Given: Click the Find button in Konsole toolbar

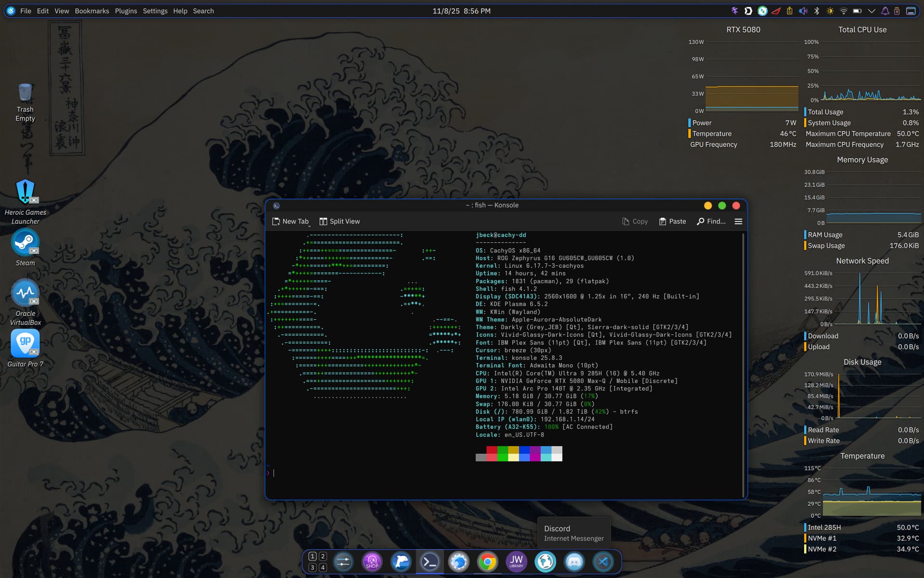Looking at the screenshot, I should click(x=711, y=221).
